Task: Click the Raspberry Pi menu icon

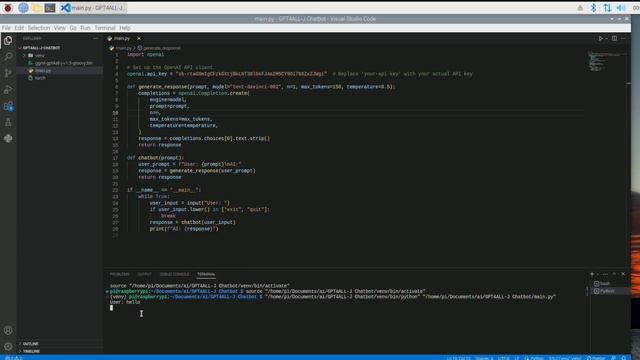Action: (8, 8)
